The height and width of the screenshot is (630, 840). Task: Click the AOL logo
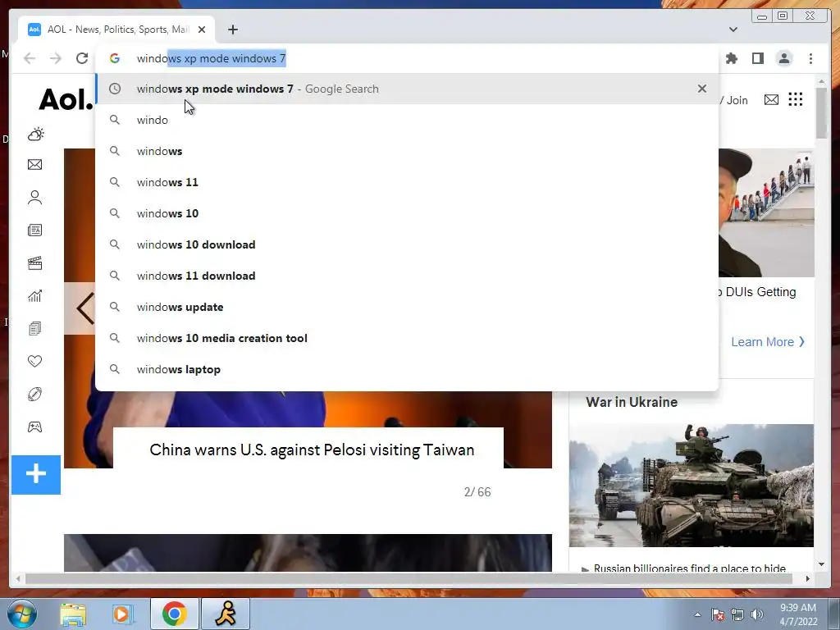tap(66, 99)
